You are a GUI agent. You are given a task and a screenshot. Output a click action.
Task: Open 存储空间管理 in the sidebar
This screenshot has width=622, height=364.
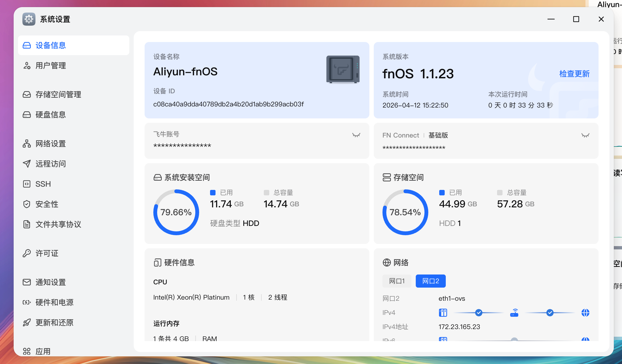(x=58, y=94)
